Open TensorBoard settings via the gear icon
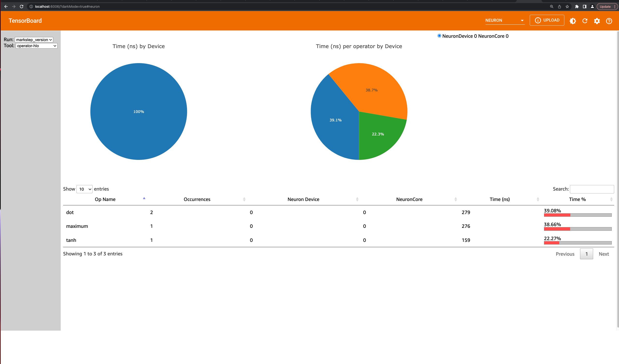The width and height of the screenshot is (619, 364). click(x=597, y=21)
